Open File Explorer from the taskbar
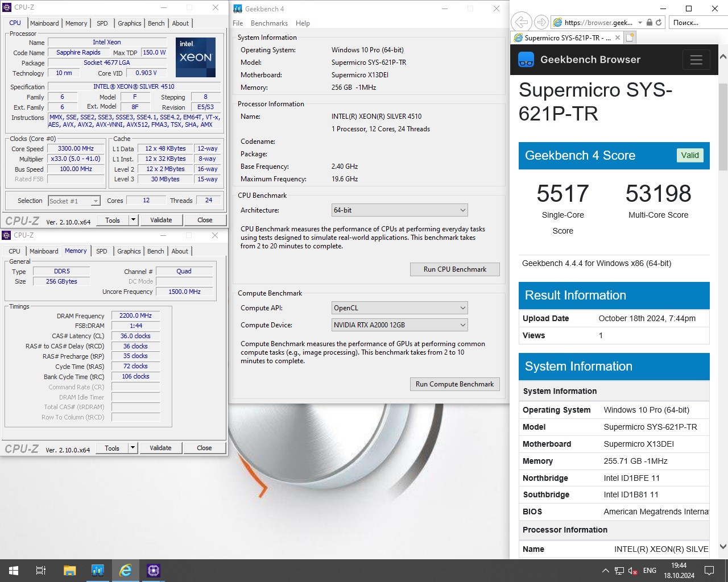Viewport: 728px width, 582px height. pos(69,570)
